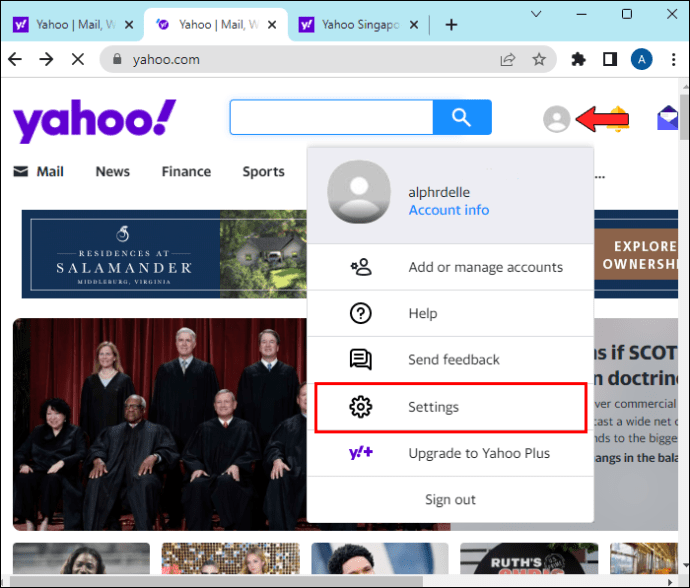690x588 pixels.
Task: Open News in the navigation bar
Action: (113, 171)
